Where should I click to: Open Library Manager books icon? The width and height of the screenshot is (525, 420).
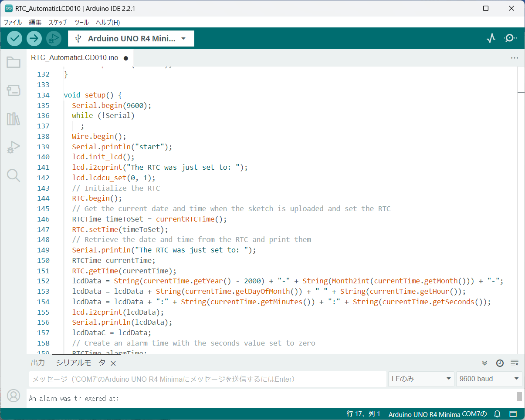tap(14, 119)
